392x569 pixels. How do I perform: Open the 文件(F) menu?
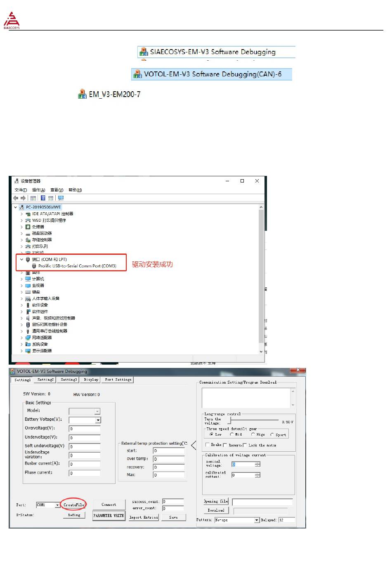pyautogui.click(x=21, y=190)
